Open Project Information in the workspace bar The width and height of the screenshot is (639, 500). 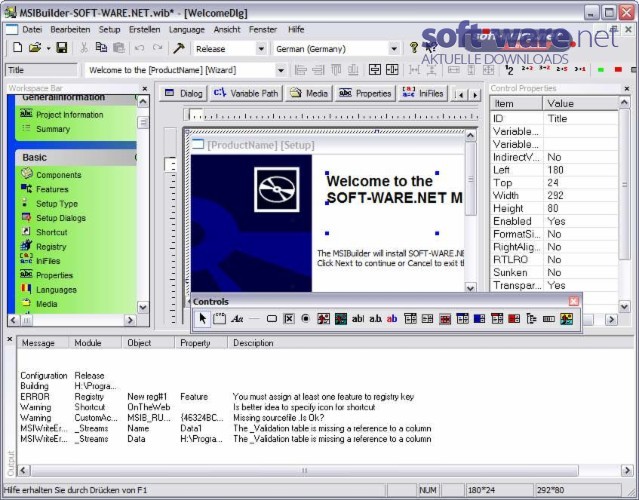[x=69, y=115]
